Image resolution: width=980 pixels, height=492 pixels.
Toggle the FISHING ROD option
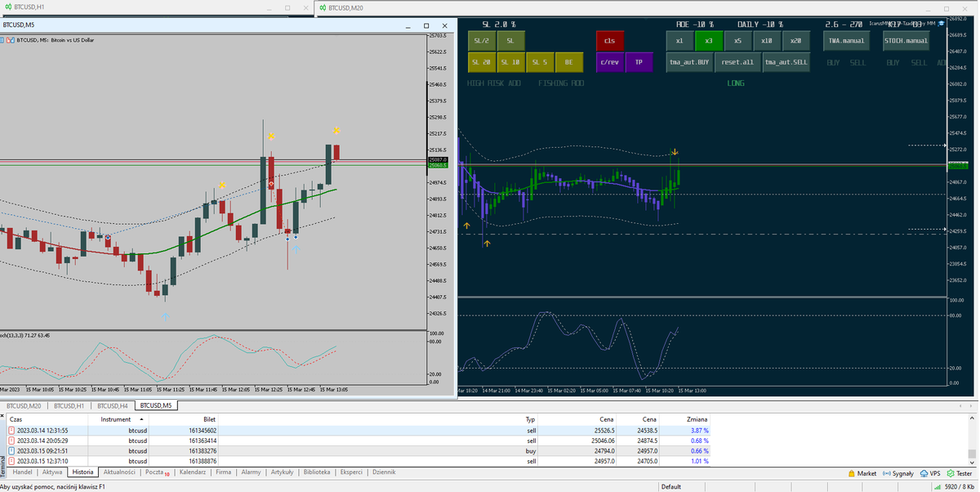point(561,83)
